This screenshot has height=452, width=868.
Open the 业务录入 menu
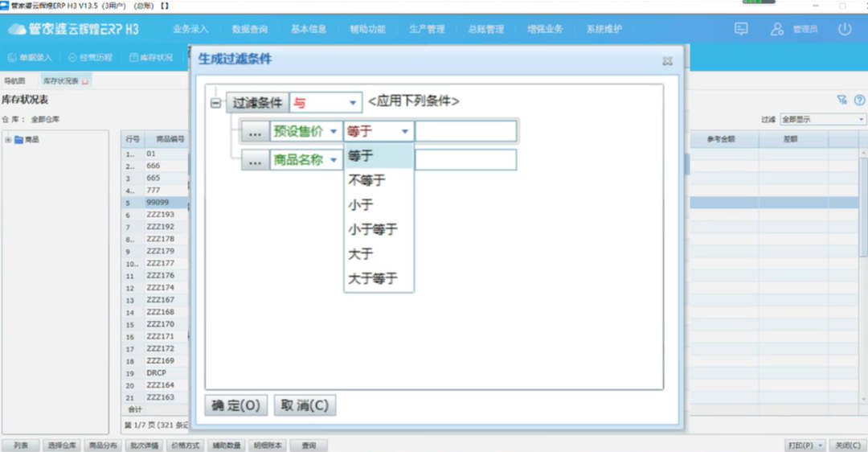tap(190, 29)
